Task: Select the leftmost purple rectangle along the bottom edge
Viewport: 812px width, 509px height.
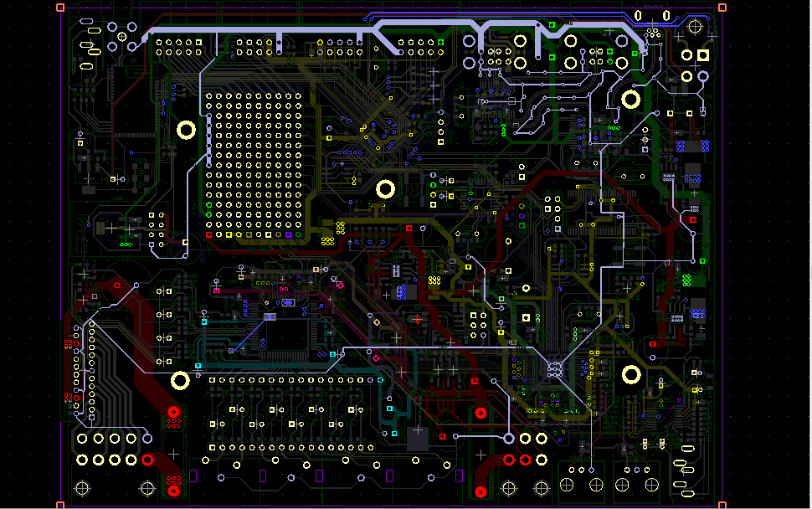Action: coord(193,476)
